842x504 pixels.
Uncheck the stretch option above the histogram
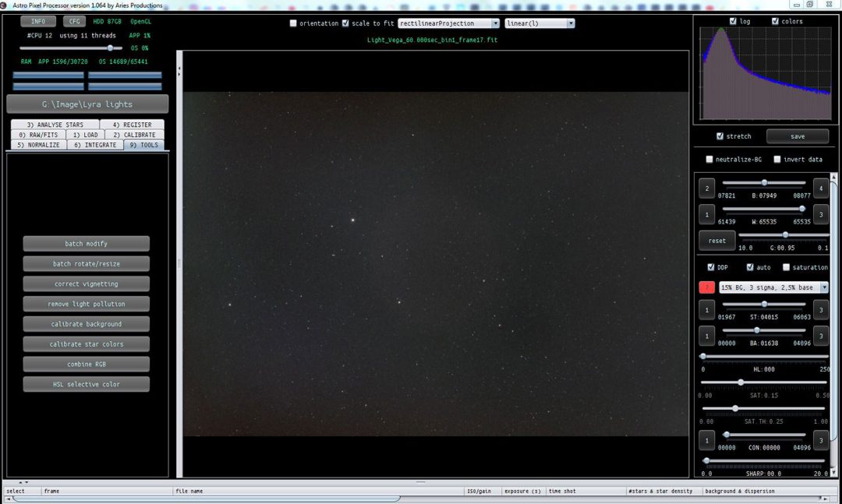[721, 136]
